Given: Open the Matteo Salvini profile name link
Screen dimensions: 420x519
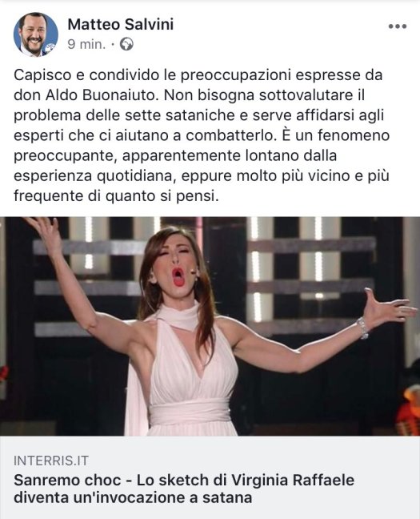Looking at the screenshot, I should 121,25.
